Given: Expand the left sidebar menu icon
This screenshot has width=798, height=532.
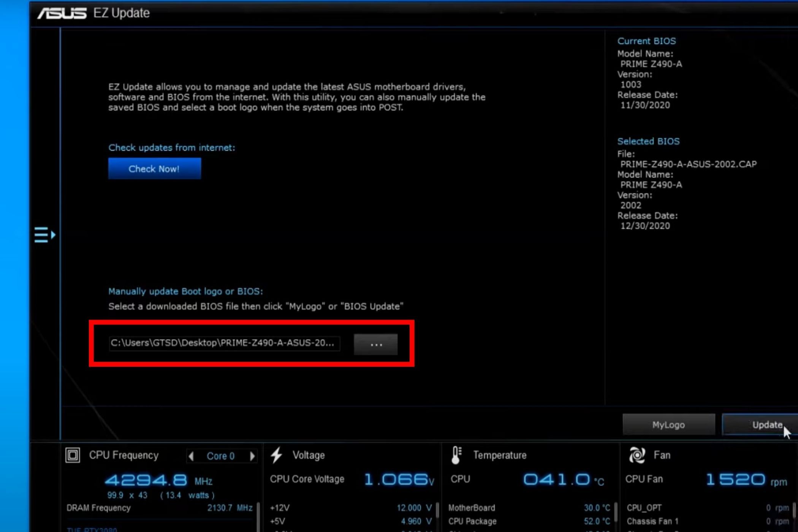Looking at the screenshot, I should pos(45,235).
